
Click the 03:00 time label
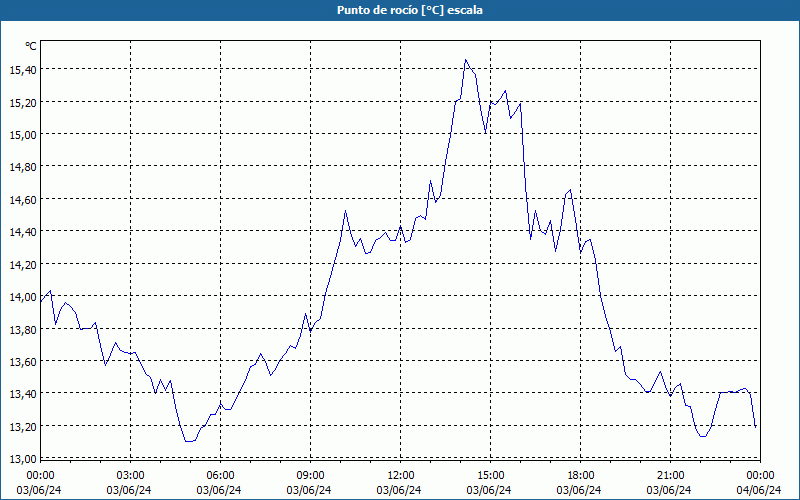click(130, 476)
